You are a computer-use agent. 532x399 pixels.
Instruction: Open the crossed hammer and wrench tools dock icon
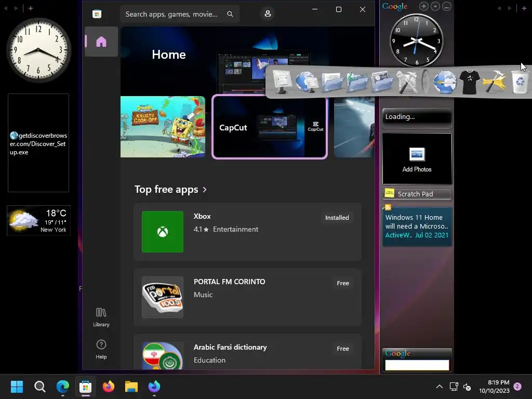point(407,82)
